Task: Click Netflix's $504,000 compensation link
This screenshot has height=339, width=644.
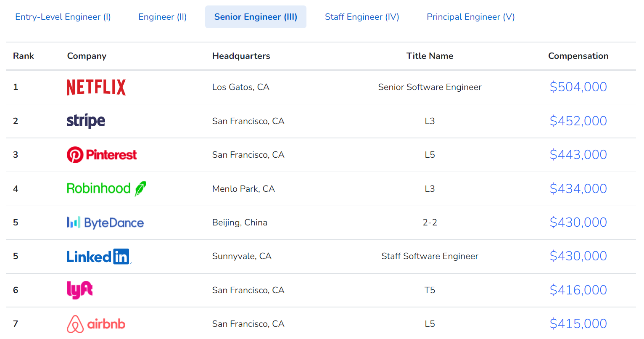Action: (578, 87)
